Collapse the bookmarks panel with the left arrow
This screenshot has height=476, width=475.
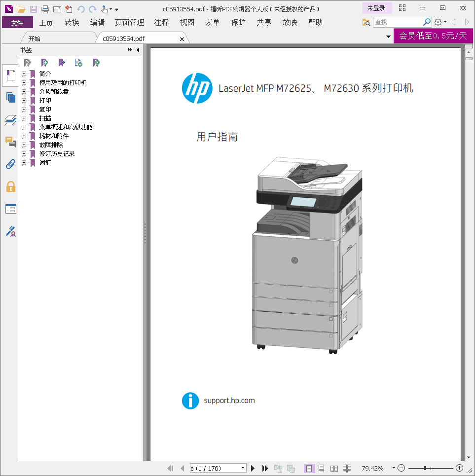(138, 50)
